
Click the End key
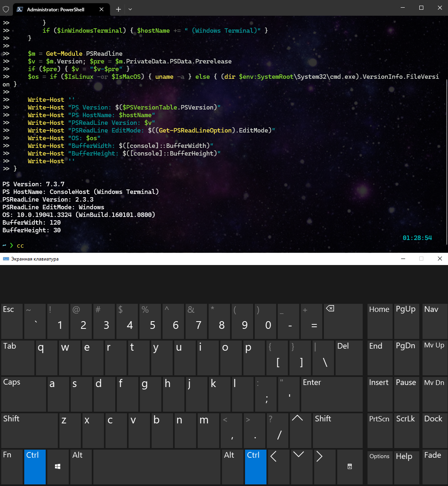(x=380, y=358)
